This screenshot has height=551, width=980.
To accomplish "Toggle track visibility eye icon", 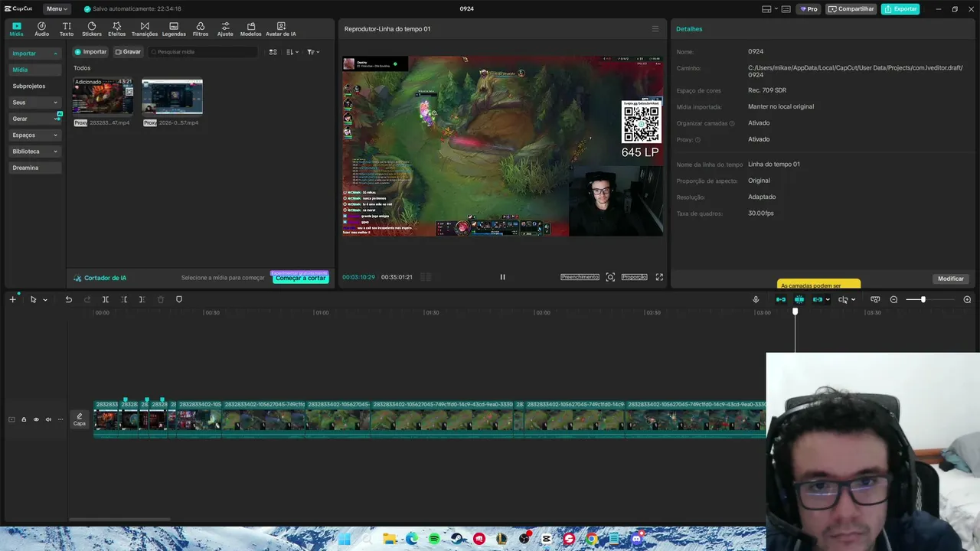I will click(36, 419).
